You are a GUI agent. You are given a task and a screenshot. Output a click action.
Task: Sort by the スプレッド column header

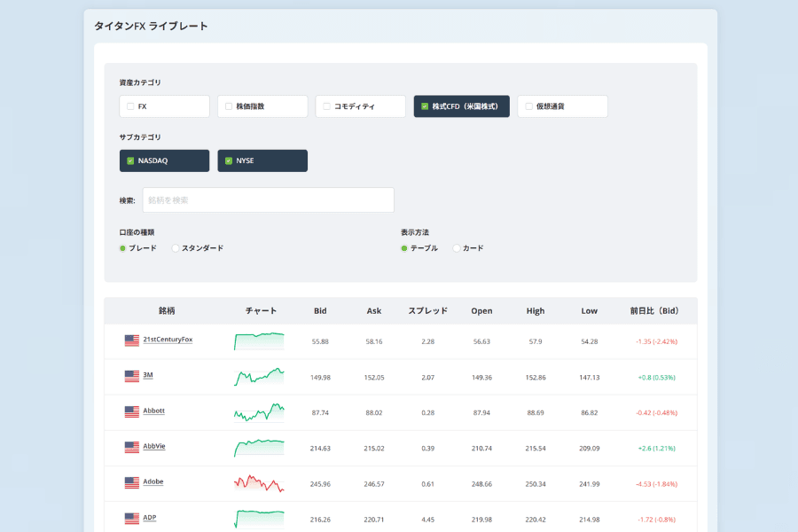tap(428, 310)
